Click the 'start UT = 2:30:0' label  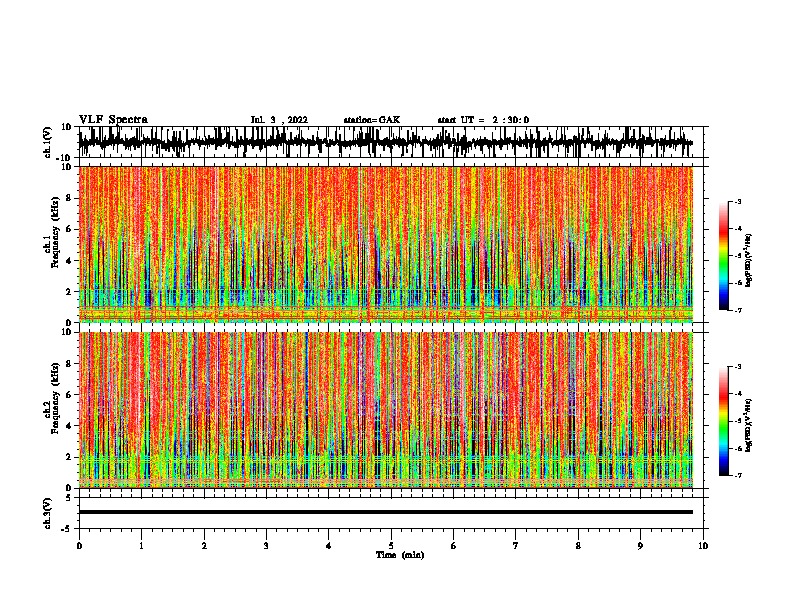click(x=483, y=120)
